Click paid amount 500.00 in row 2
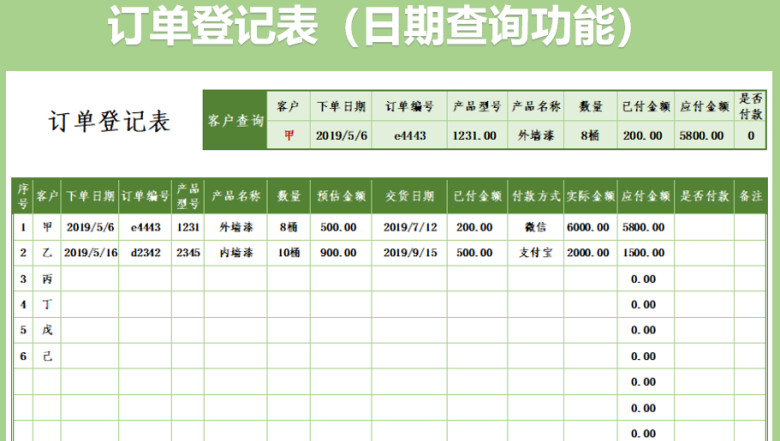This screenshot has height=441, width=780. (x=477, y=253)
